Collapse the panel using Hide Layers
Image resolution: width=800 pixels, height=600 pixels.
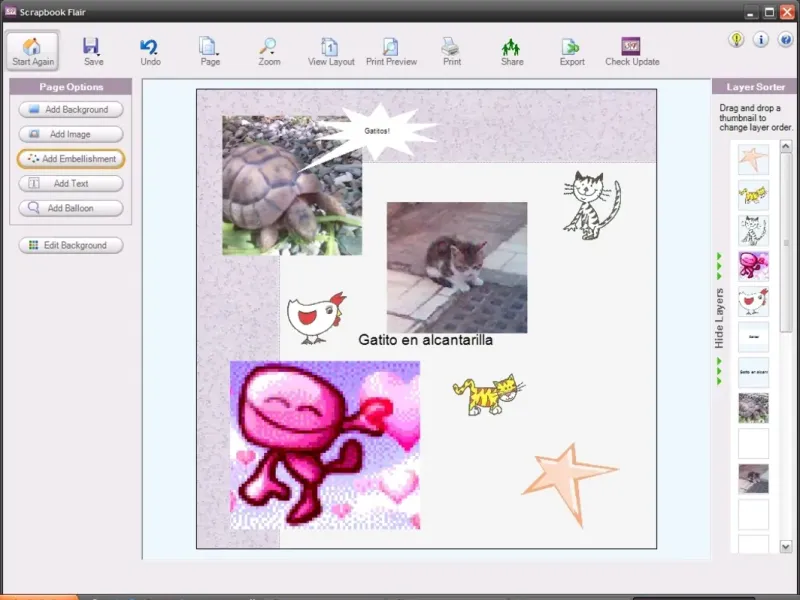[x=719, y=318]
